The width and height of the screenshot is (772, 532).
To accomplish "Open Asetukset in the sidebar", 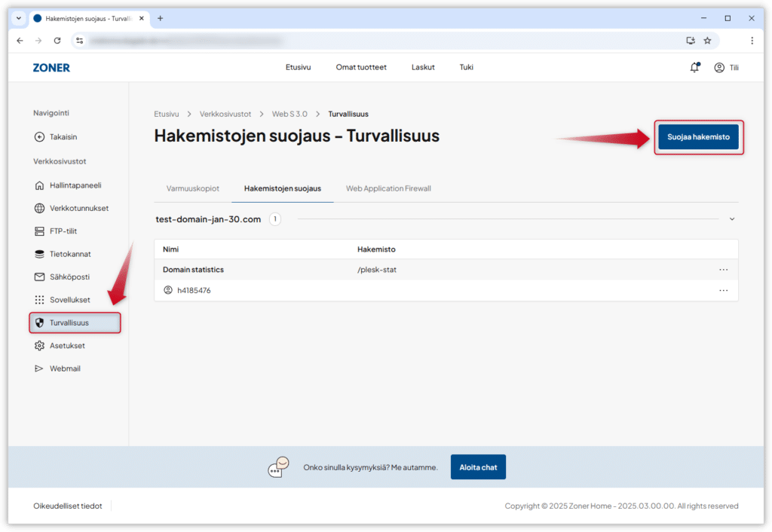I will pyautogui.click(x=66, y=346).
